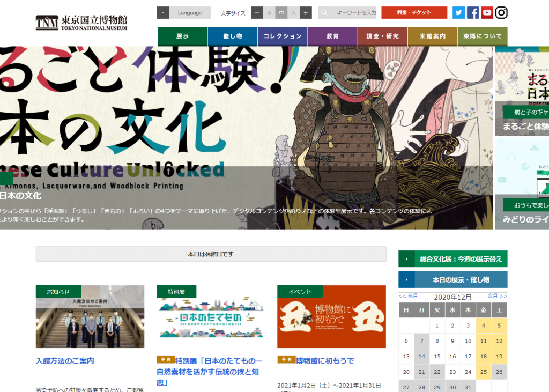Select December 11 in the calendar
549x392 pixels.
click(484, 341)
